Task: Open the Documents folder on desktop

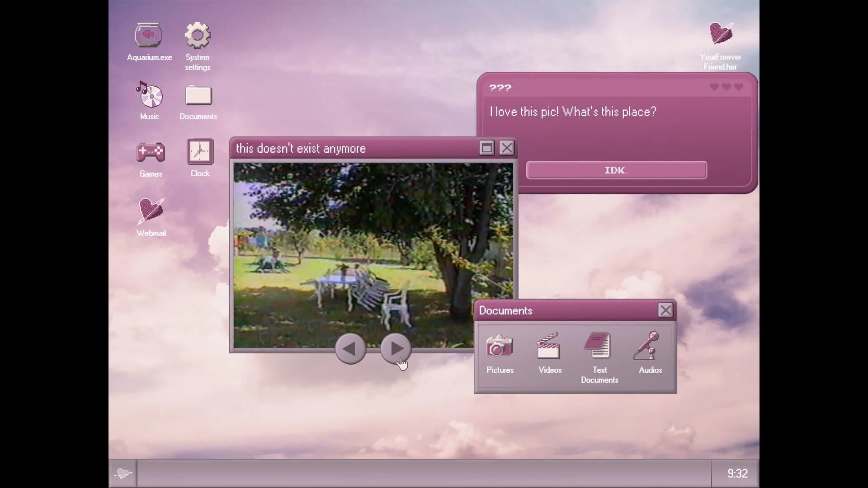Action: pyautogui.click(x=198, y=96)
